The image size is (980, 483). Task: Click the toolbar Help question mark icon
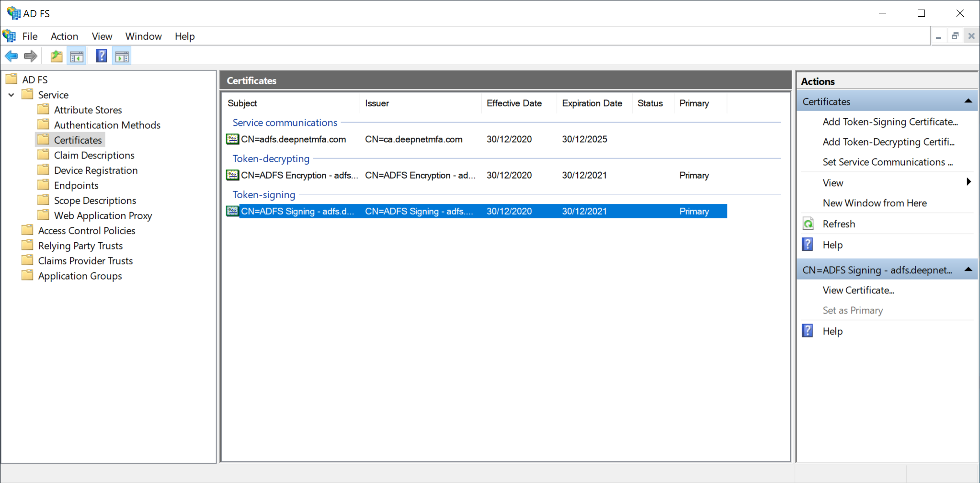(101, 56)
